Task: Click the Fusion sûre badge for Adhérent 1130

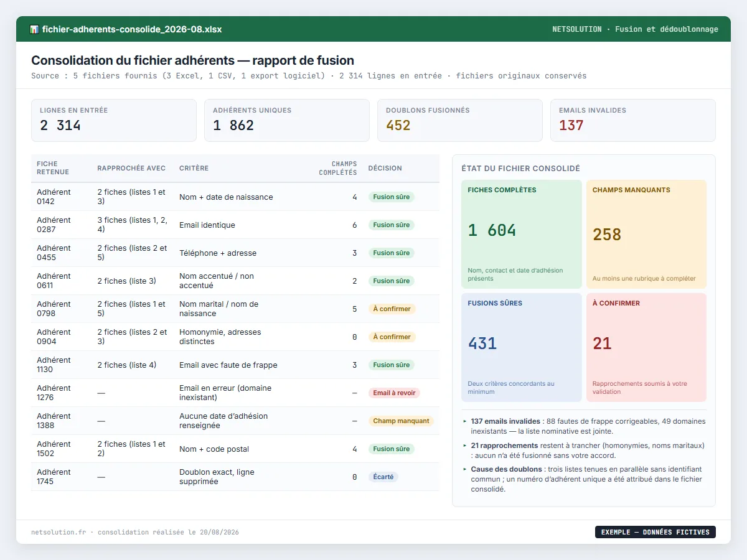Action: [x=391, y=365]
